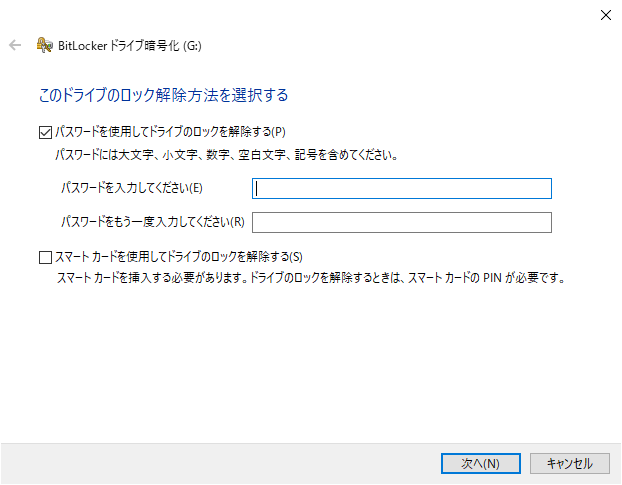The image size is (622, 485).
Task: Click the blank white area below smart card text
Action: pyautogui.click(x=310, y=360)
